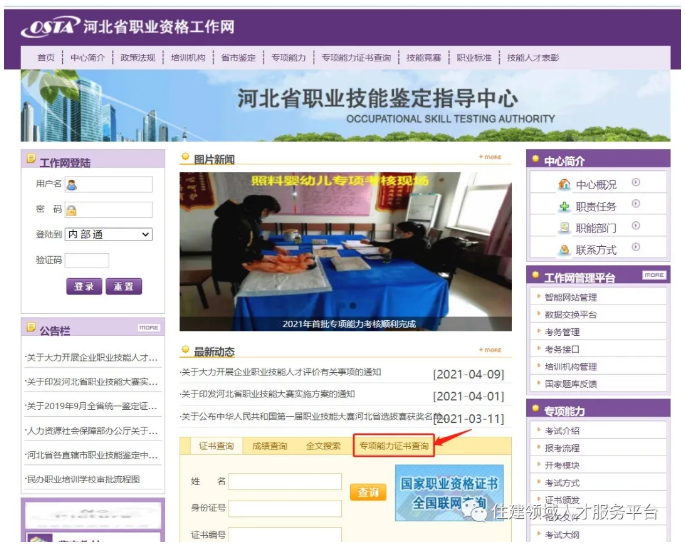Screen dimensions: 685x557
Task: Focus the 密码 input field
Action: point(109,210)
